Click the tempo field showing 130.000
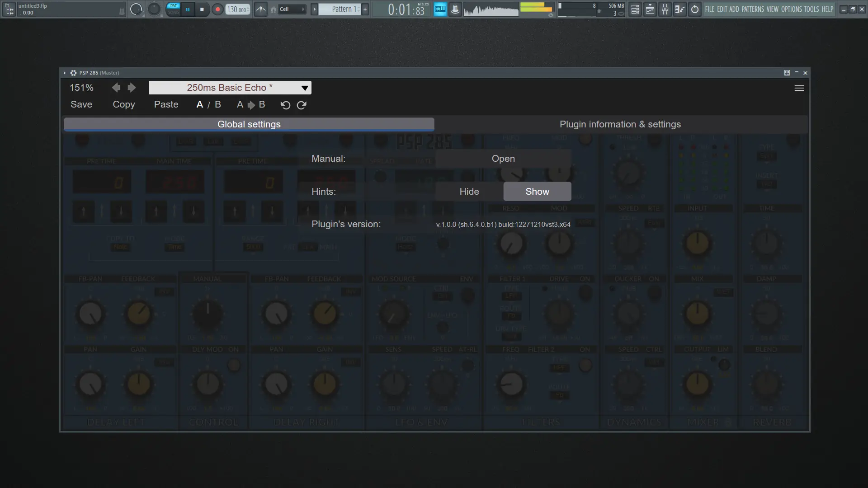This screenshot has width=868, height=488. 236,9
